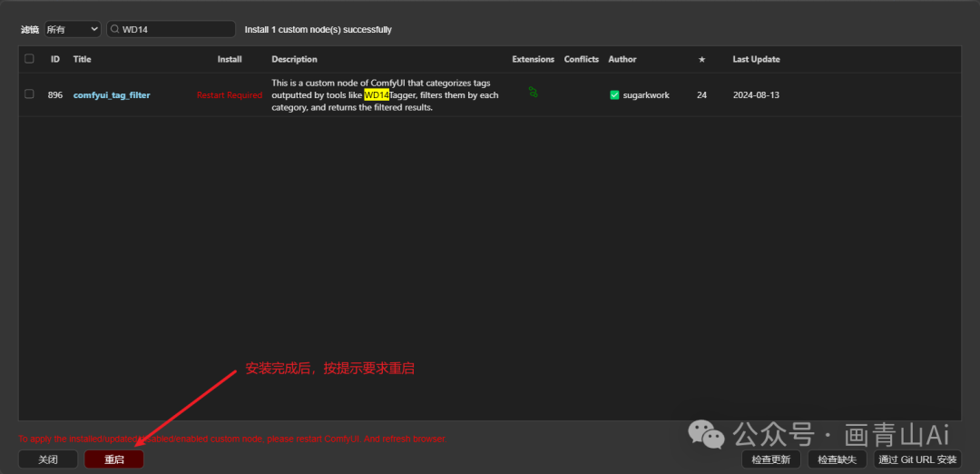The image size is (980, 474).
Task: Click the green verified check icon beside sugarkwork
Action: click(614, 95)
